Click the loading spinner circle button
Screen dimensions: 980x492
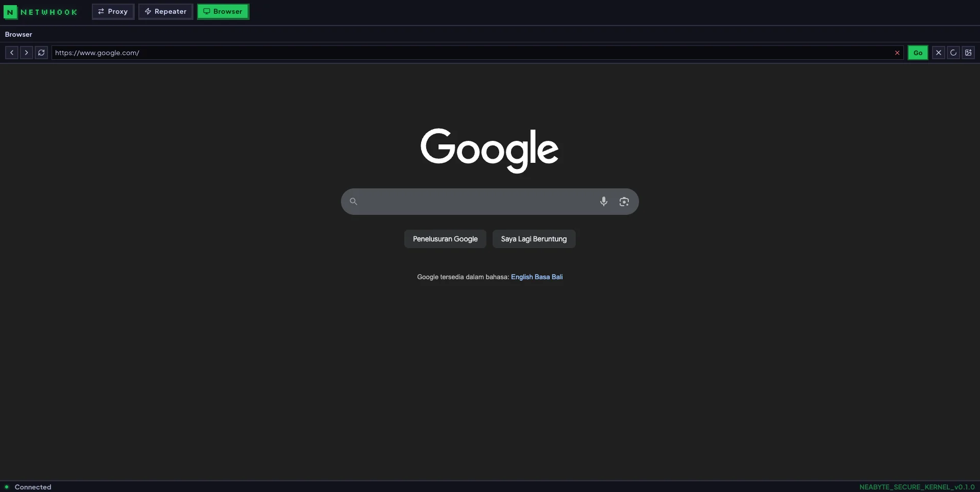pyautogui.click(x=953, y=53)
